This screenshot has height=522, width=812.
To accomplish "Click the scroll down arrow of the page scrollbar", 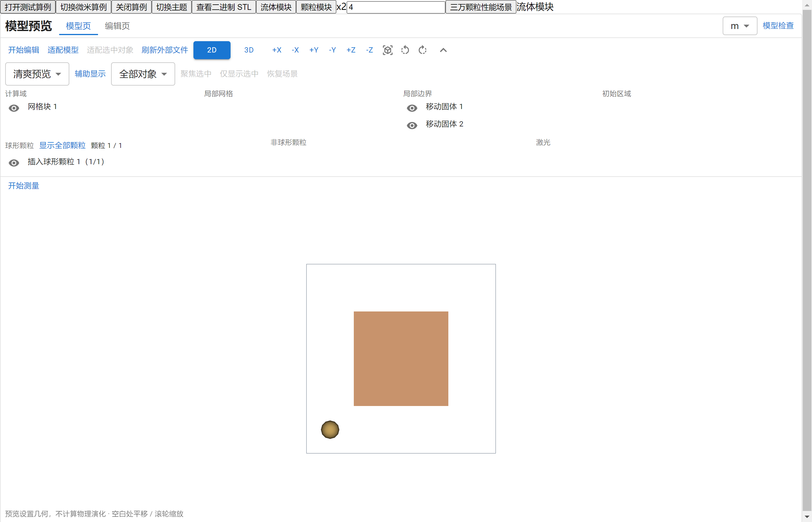I will (807, 517).
